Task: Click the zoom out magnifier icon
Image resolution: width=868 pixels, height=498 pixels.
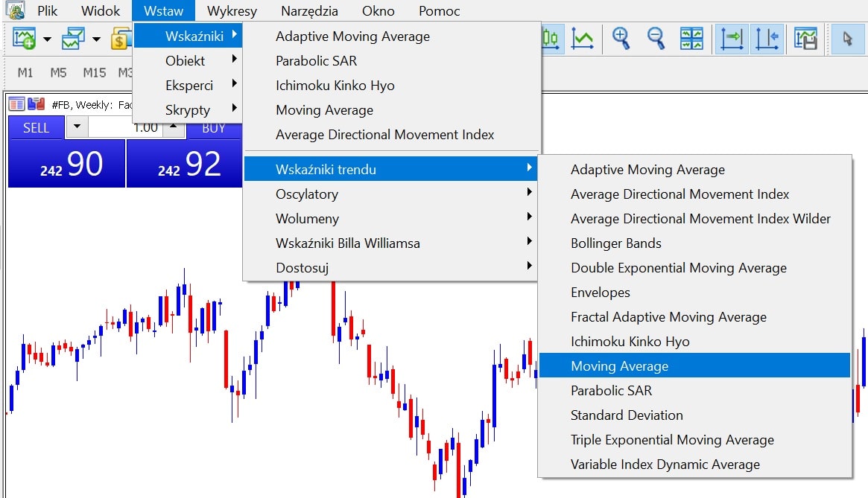Action: [x=656, y=39]
